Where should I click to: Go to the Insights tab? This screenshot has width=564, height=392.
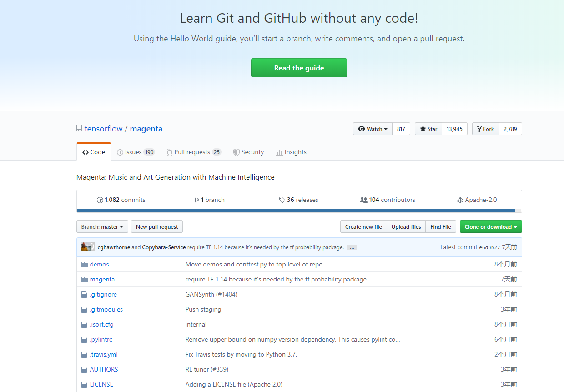(291, 152)
